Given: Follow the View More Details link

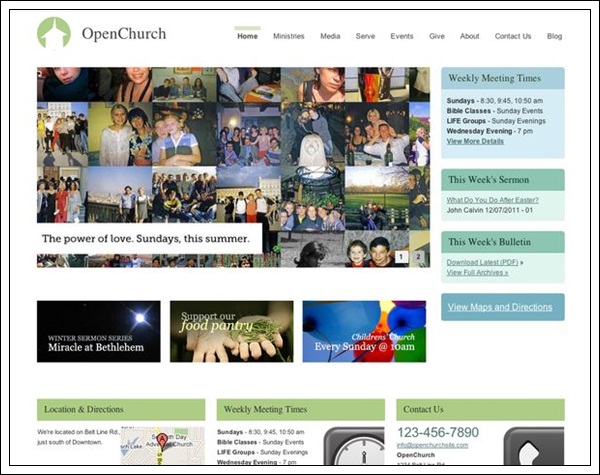Looking at the screenshot, I should coord(475,141).
